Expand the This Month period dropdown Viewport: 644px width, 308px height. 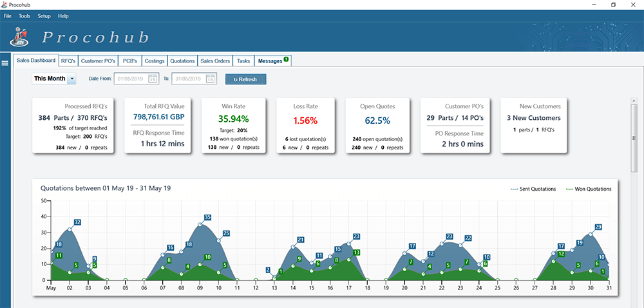point(72,79)
